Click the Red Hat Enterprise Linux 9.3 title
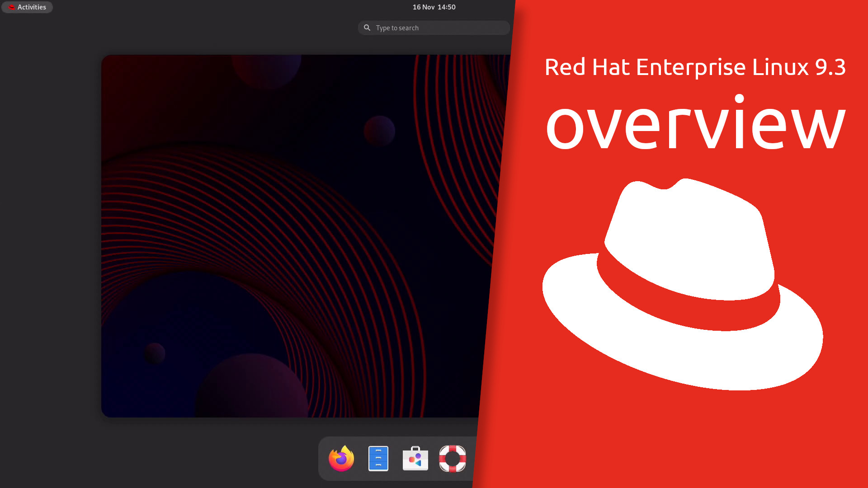The height and width of the screenshot is (488, 868). coord(695,67)
